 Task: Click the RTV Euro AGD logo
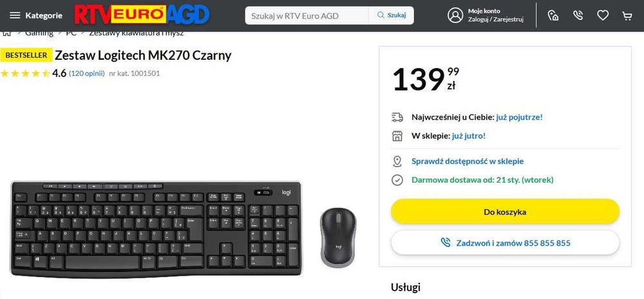click(142, 15)
